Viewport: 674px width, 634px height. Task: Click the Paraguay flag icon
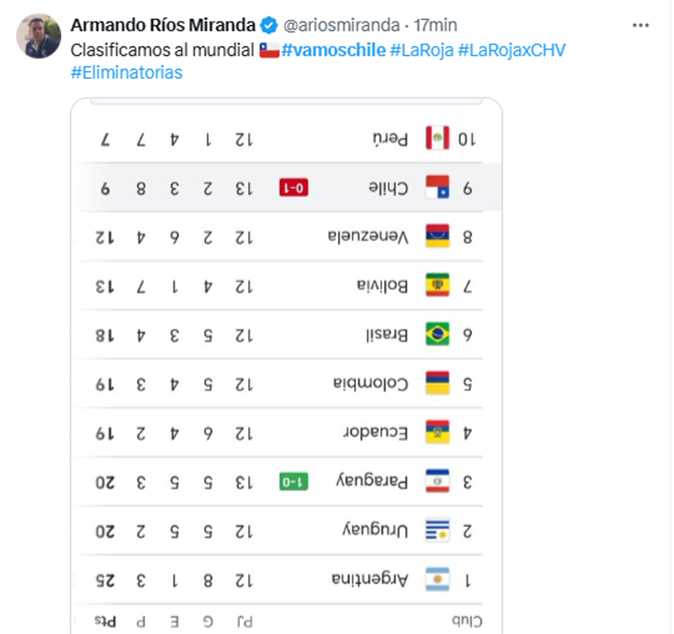point(438,481)
